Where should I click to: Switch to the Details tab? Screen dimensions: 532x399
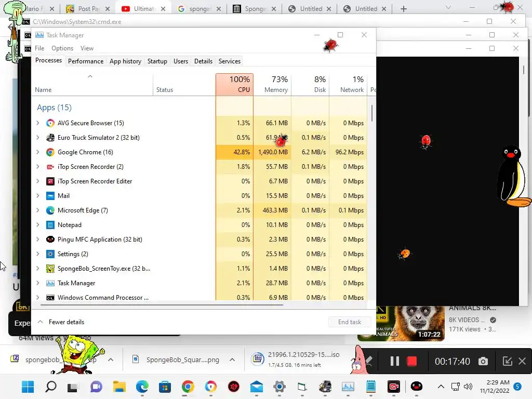203,61
